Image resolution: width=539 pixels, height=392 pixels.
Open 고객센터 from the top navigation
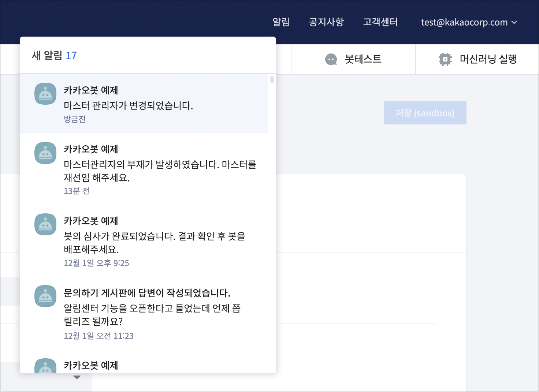(380, 22)
